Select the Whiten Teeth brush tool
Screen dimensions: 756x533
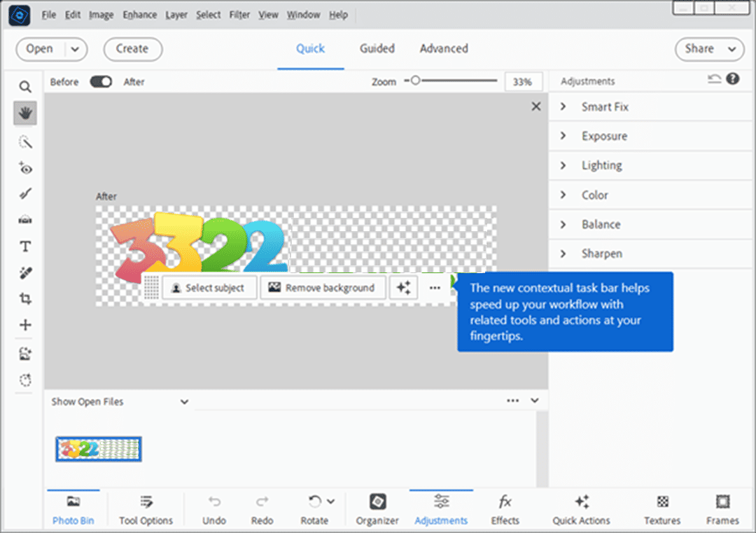tap(25, 194)
